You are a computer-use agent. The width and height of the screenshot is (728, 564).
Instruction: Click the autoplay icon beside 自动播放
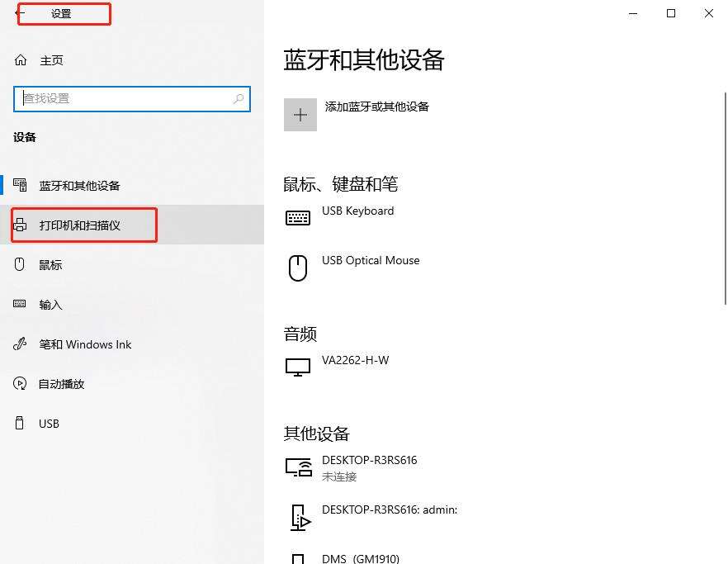tap(20, 383)
